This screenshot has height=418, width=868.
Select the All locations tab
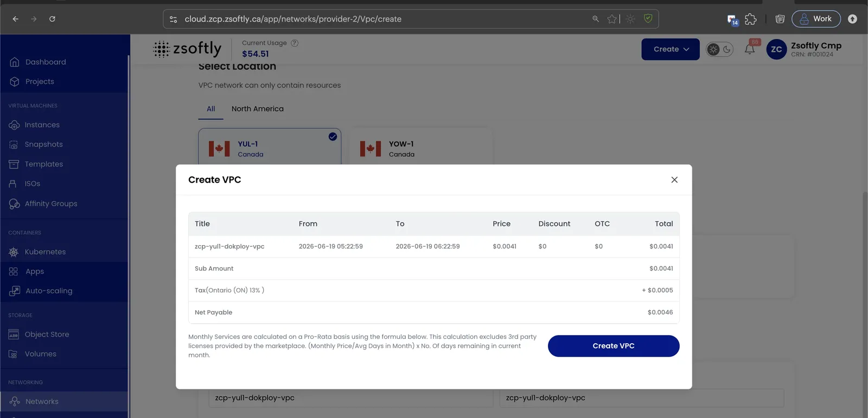click(x=211, y=109)
